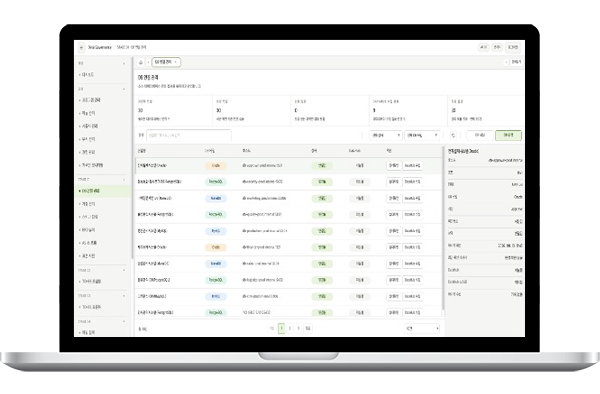Select the first row with the orange Oracle badge

[289, 166]
